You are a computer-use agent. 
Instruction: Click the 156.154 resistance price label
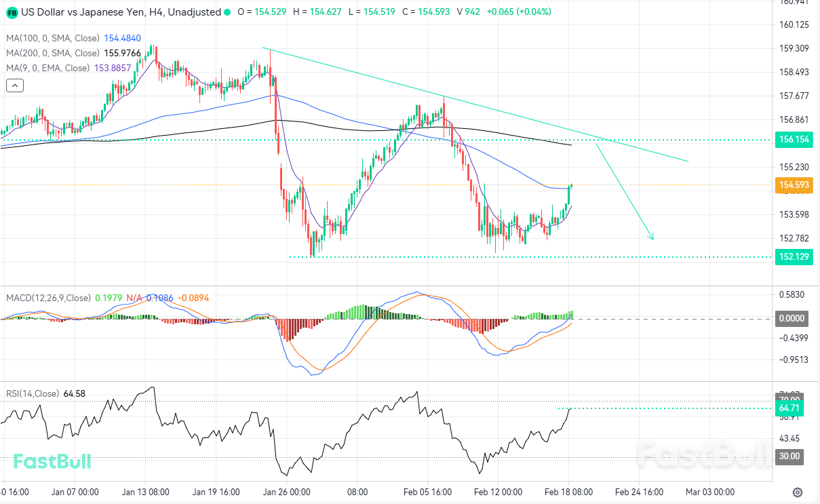click(793, 139)
